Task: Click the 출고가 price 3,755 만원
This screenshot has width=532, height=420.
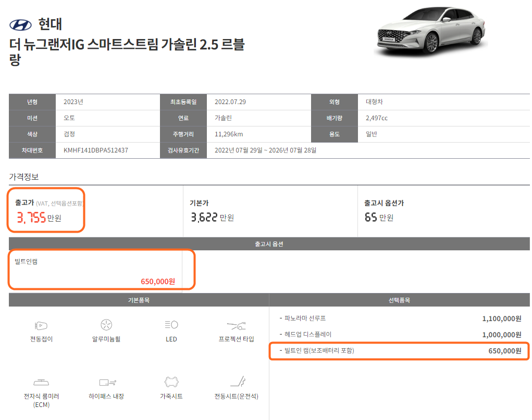Action: click(x=39, y=218)
